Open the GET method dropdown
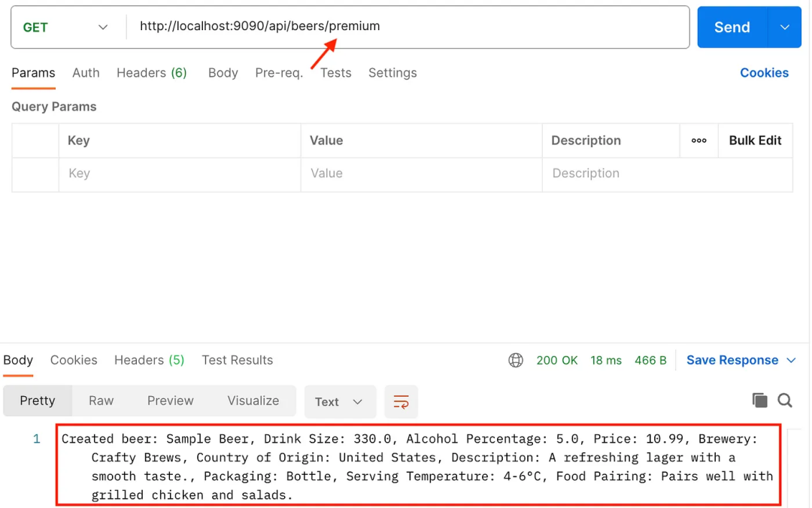 [x=65, y=28]
